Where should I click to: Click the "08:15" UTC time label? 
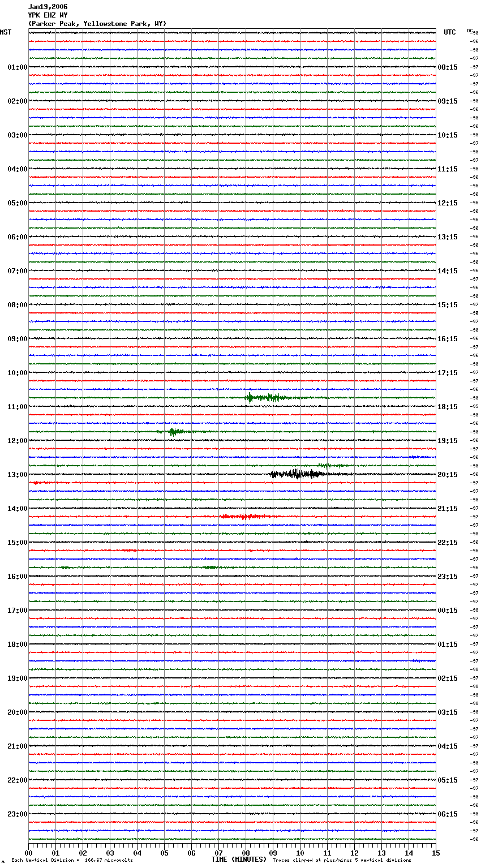point(448,67)
